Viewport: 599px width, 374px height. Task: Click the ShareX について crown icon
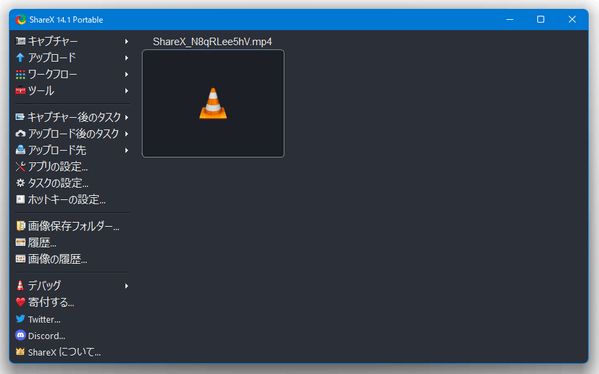pyautogui.click(x=20, y=351)
